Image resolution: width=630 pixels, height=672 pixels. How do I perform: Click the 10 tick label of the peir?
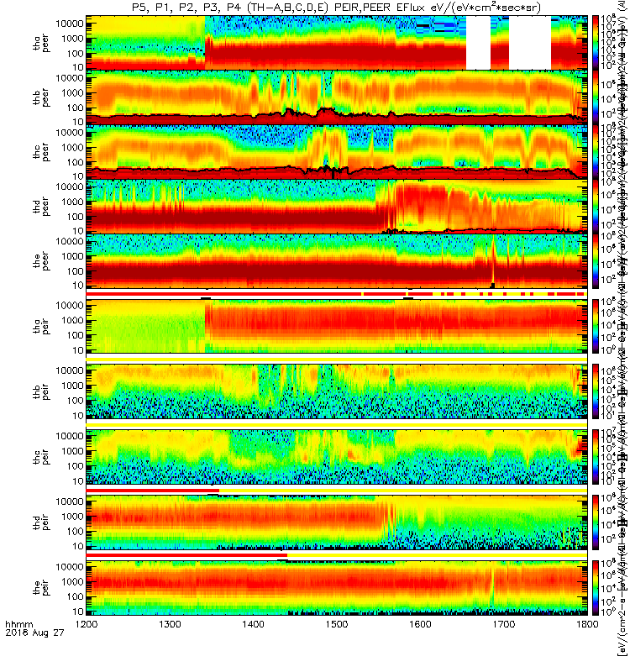click(77, 612)
